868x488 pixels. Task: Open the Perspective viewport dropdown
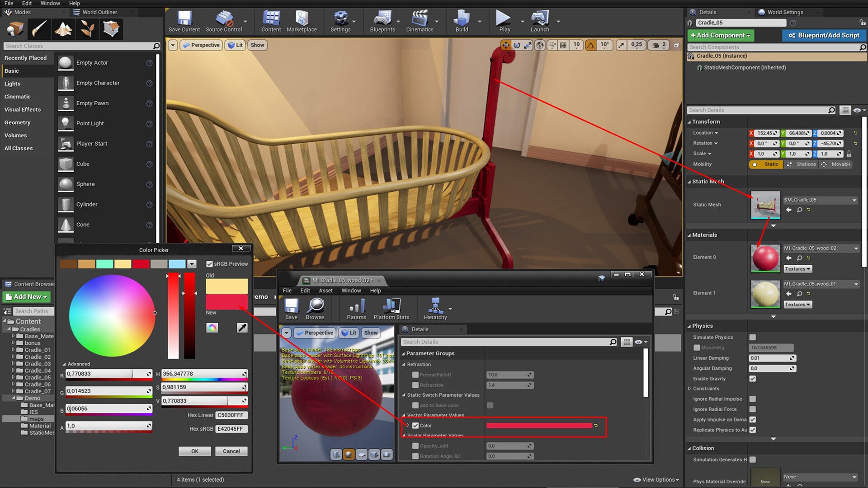point(201,45)
